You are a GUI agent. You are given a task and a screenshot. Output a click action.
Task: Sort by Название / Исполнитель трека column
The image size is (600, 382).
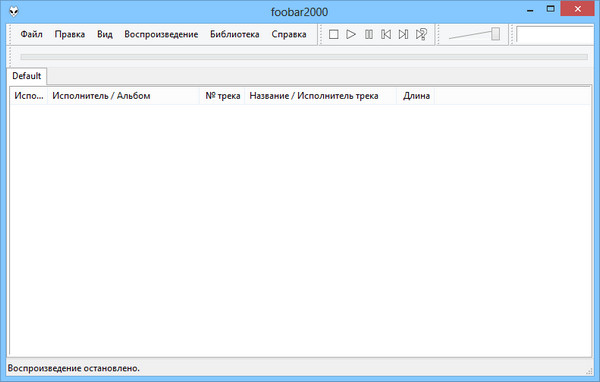(321, 96)
